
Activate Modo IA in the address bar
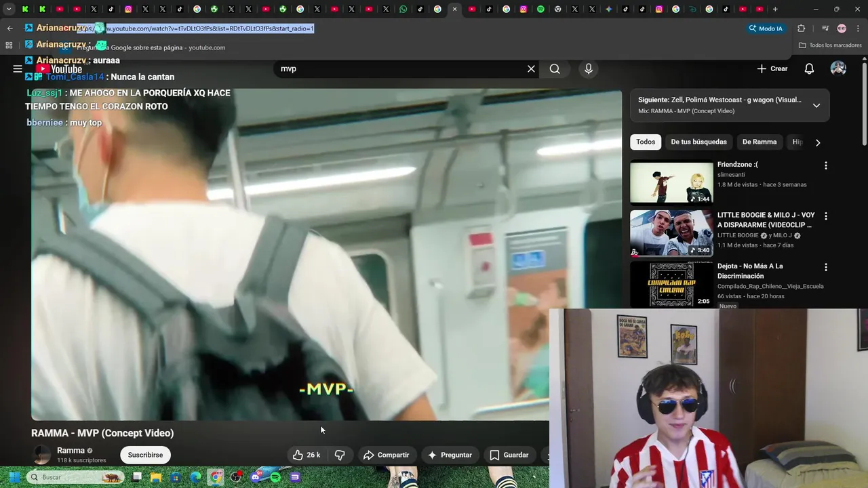coord(766,28)
